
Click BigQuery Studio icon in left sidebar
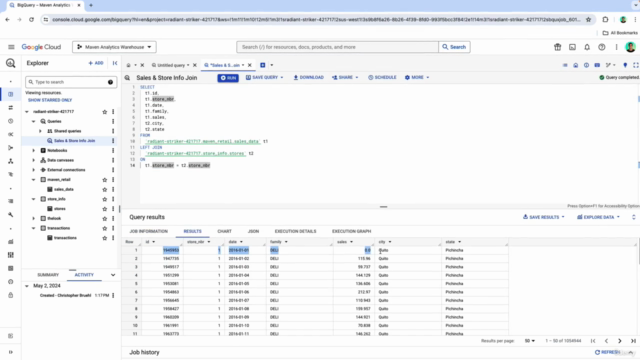[11, 94]
